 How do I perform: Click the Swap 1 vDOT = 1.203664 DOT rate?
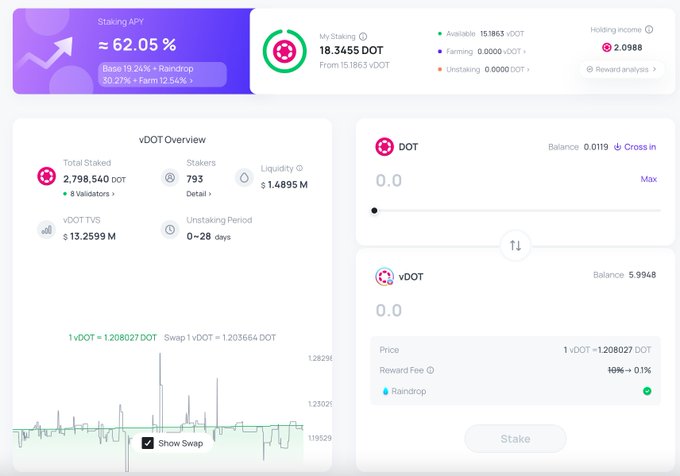pos(220,338)
